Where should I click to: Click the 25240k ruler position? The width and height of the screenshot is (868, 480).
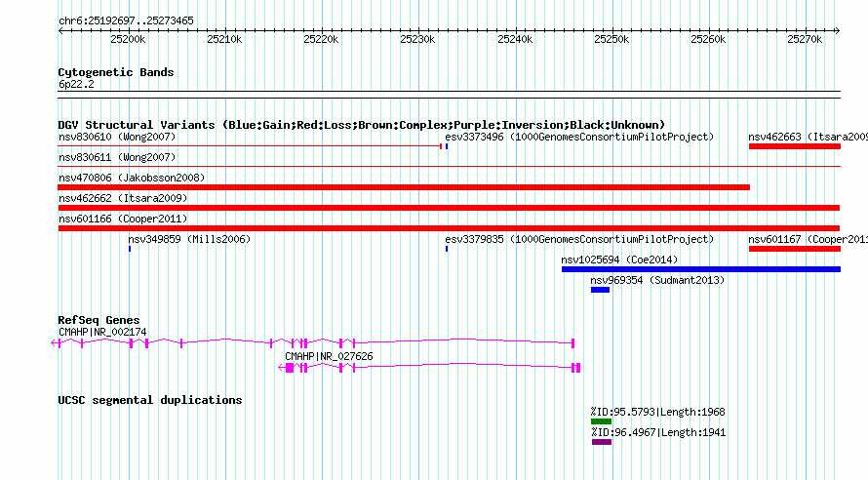(x=515, y=39)
